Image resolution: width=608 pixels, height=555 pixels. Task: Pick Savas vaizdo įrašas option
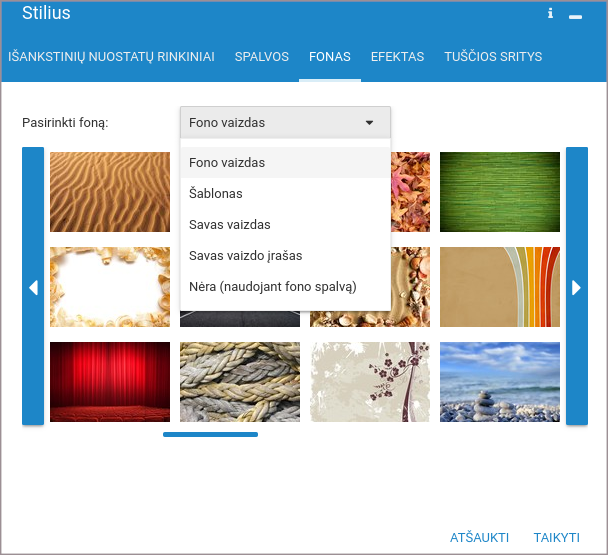(245, 255)
